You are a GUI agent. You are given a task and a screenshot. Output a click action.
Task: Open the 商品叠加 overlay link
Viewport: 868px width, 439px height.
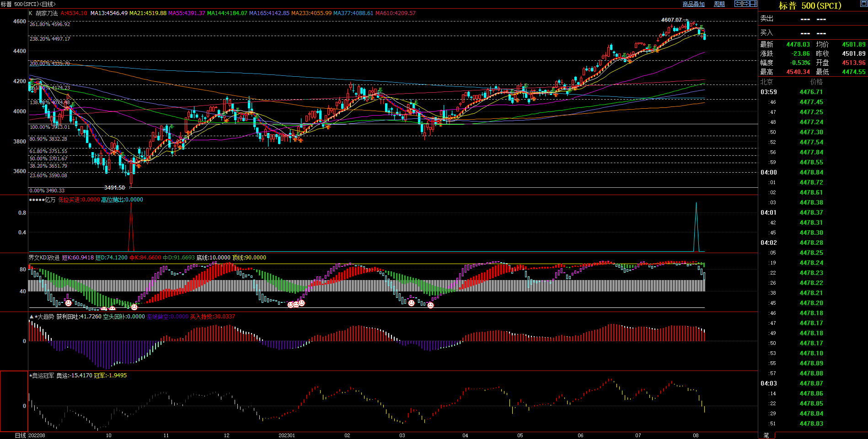coord(693,4)
